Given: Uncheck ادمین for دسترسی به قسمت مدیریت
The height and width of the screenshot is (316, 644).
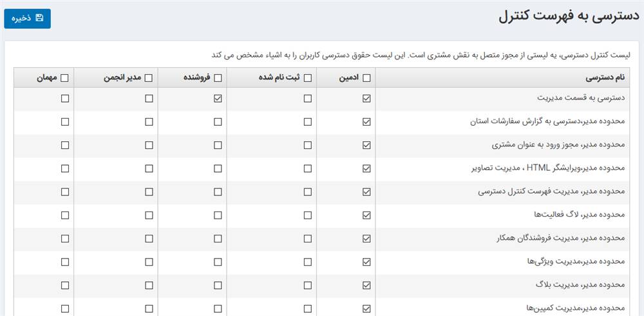Looking at the screenshot, I should click(366, 99).
